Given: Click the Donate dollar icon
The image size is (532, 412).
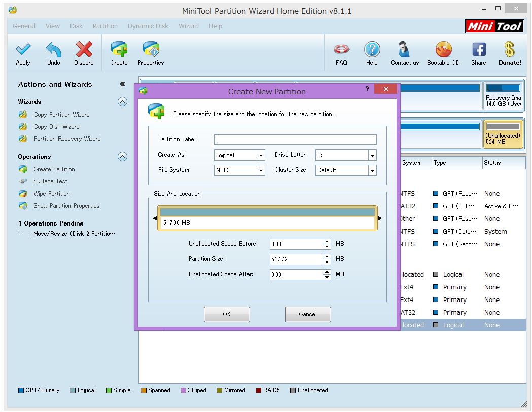Looking at the screenshot, I should (509, 50).
